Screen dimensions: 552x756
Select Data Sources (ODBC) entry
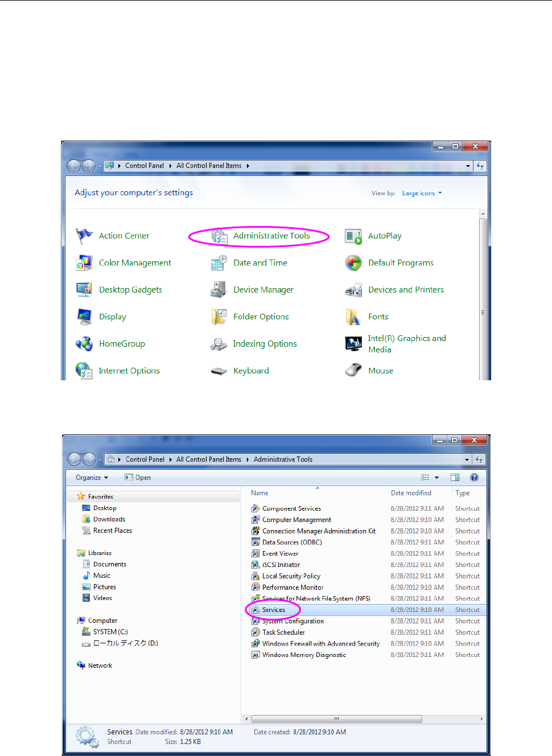click(292, 543)
